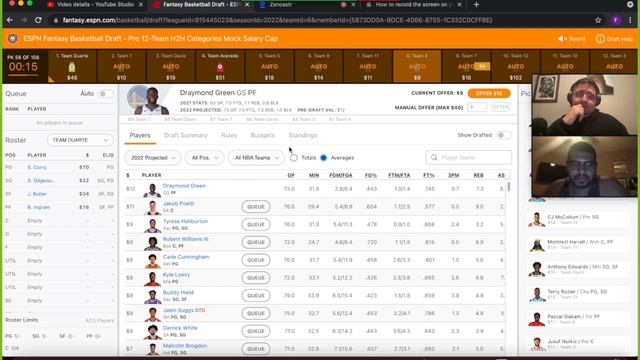Queue Jakob Poeltl
The image size is (640, 360).
pyautogui.click(x=256, y=207)
